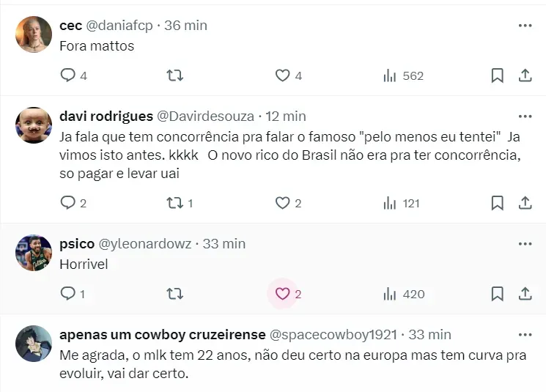Click psico's profile avatar
546x392 pixels.
point(34,254)
